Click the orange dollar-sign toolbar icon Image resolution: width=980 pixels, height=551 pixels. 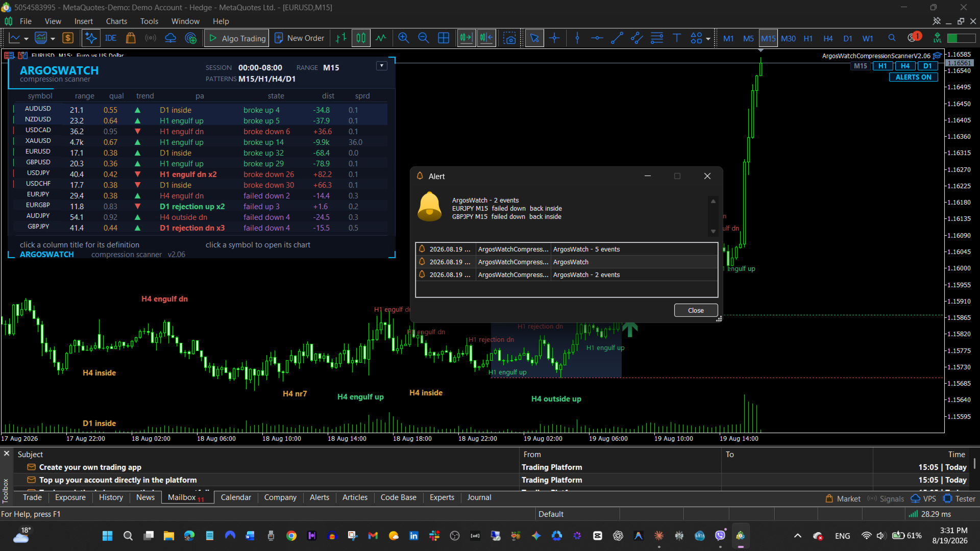[x=68, y=38]
